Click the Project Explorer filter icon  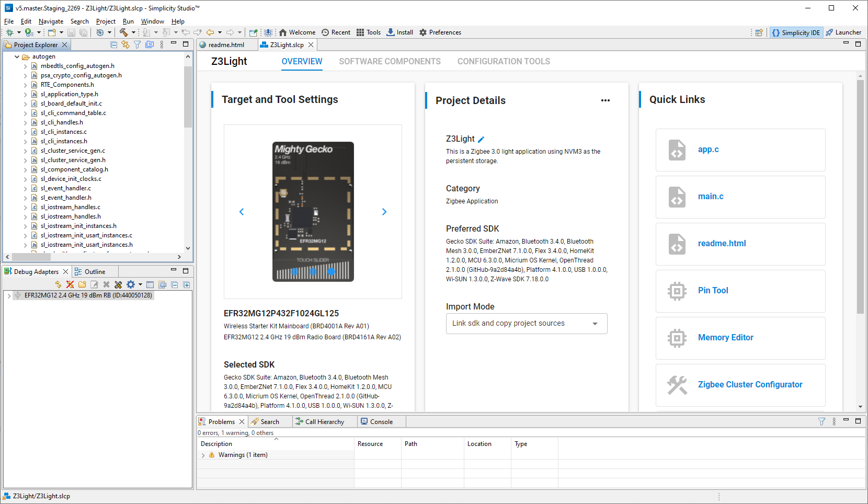[x=137, y=45]
